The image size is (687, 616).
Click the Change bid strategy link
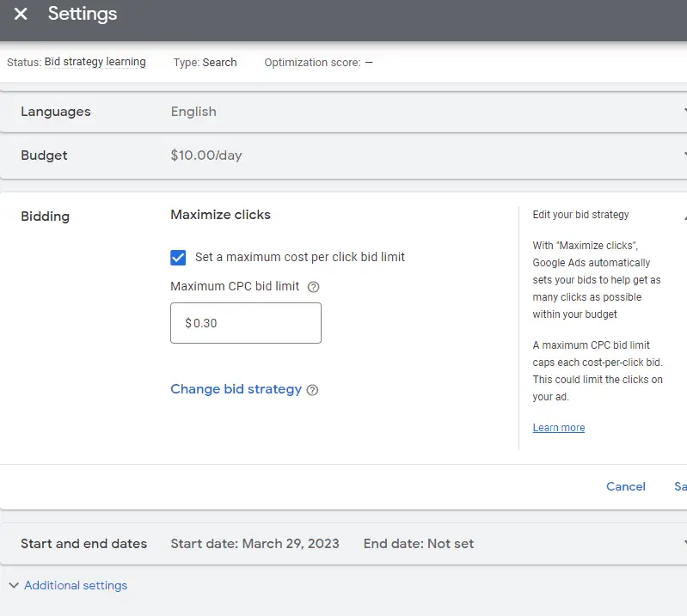[236, 389]
